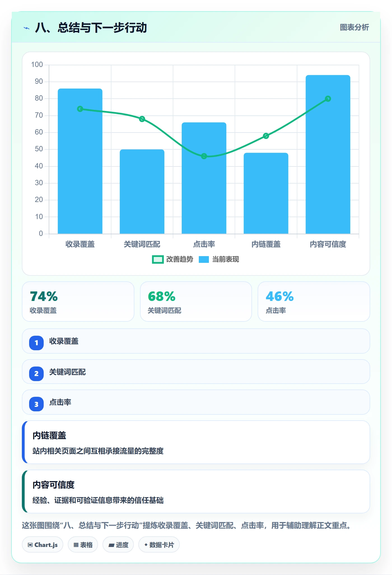Screen dimensions: 392x575
Task: Click number 1 badge for 收录覆盖
Action: coord(36,343)
